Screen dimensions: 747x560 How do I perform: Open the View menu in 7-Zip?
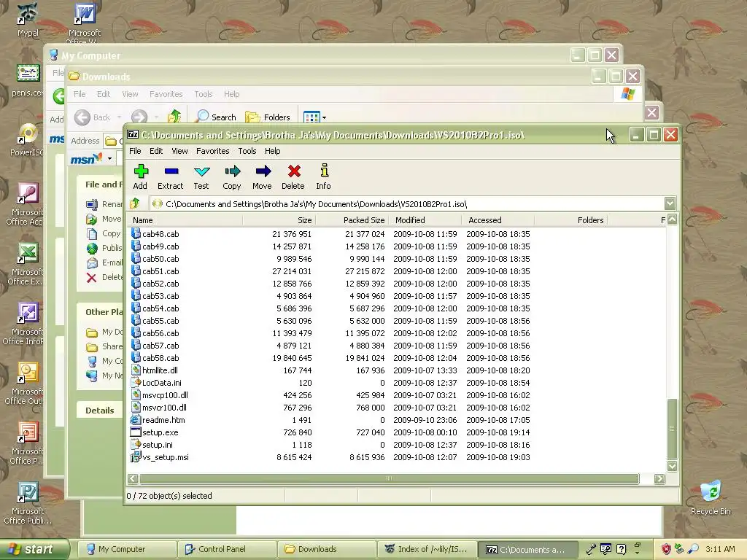[x=179, y=151]
